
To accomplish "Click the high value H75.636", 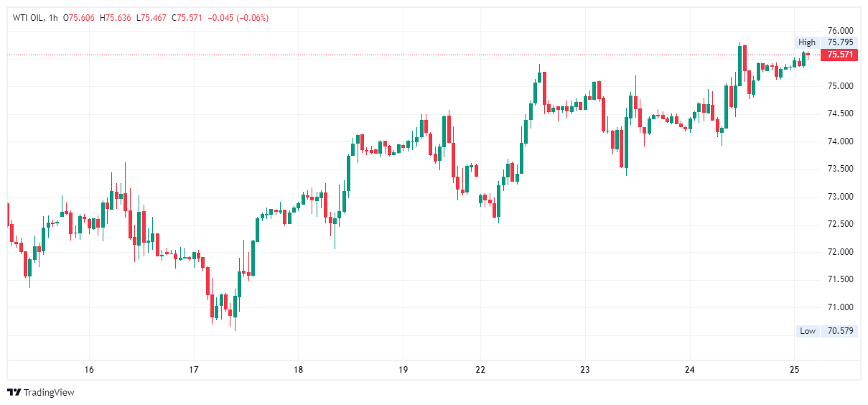I will click(118, 17).
